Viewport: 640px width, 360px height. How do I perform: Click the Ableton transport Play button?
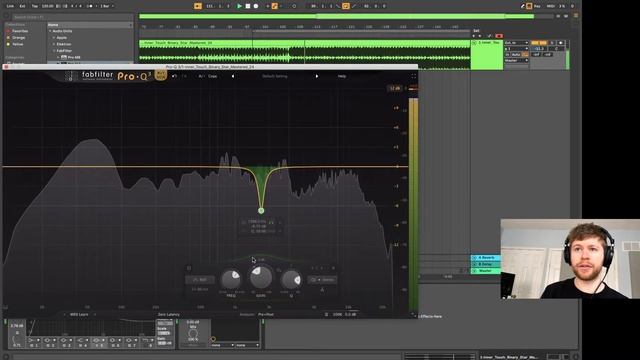pyautogui.click(x=240, y=6)
